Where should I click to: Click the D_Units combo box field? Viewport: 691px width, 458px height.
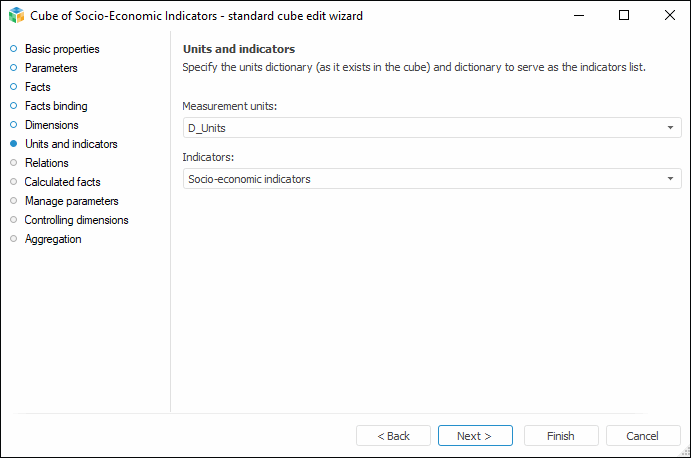pyautogui.click(x=420, y=128)
